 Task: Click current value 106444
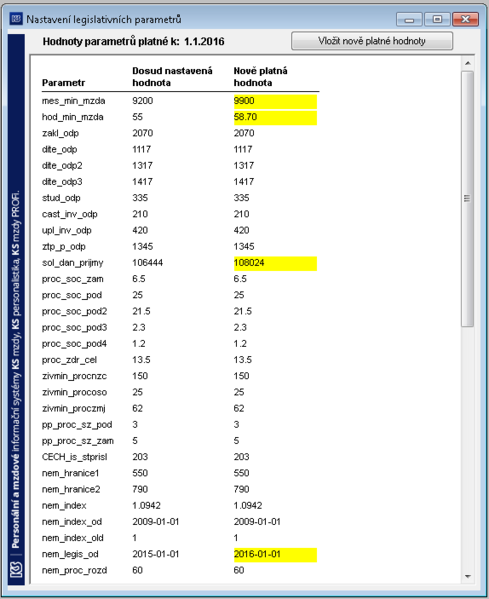(x=147, y=263)
